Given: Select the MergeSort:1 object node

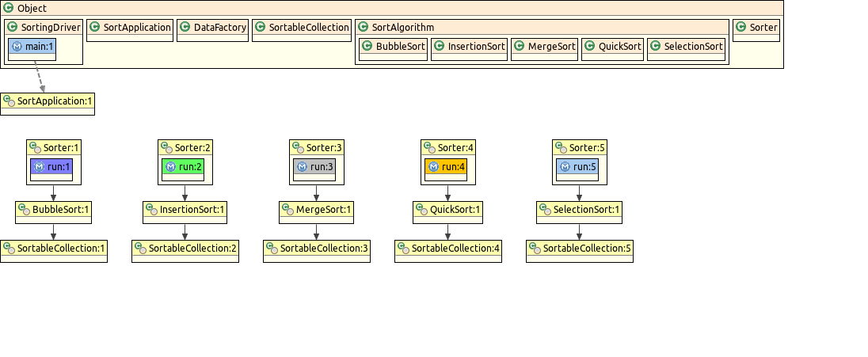Looking at the screenshot, I should coord(317,211).
